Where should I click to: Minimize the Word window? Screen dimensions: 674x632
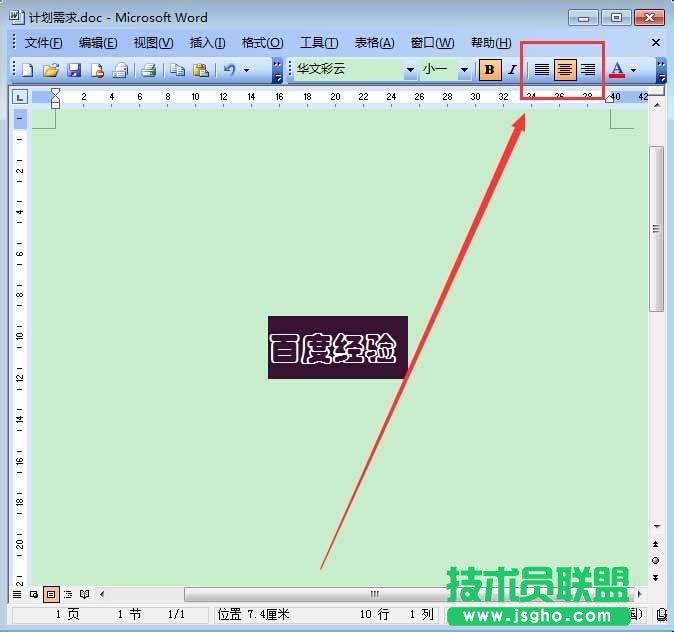point(583,18)
